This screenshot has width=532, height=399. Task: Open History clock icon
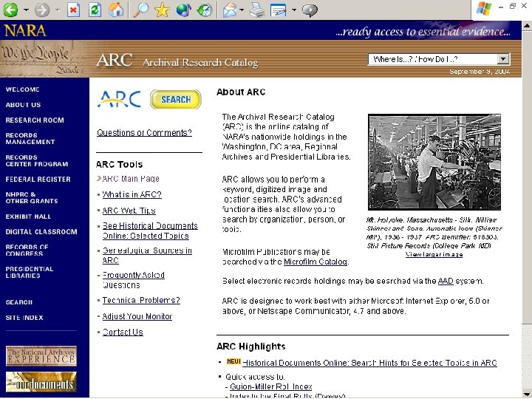pos(205,10)
